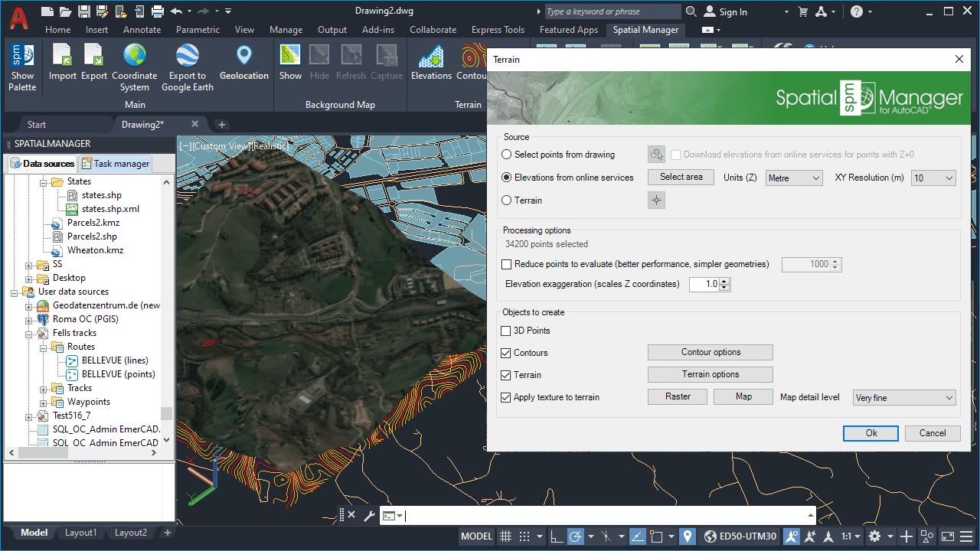Screen dimensions: 980x551
Task: Click the New file quick access icon
Action: [47, 11]
